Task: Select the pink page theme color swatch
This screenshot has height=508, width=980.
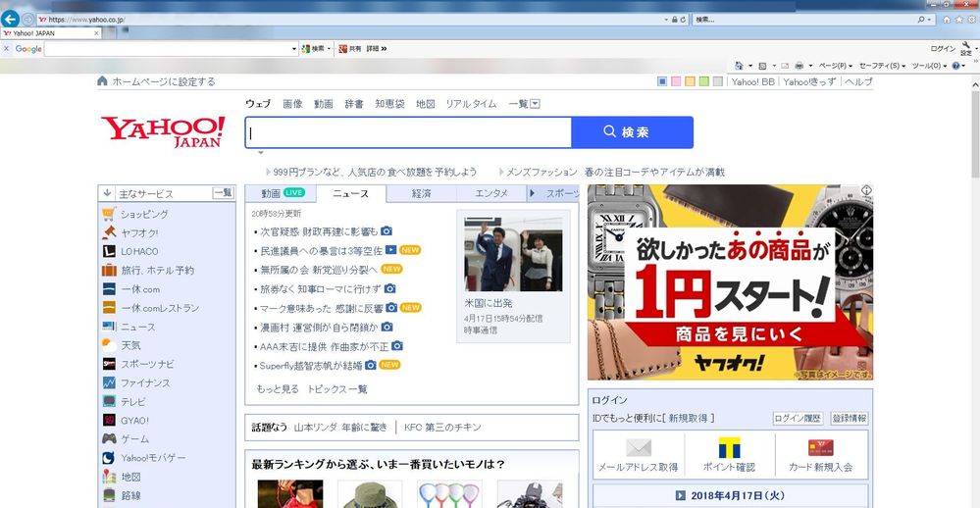Action: (676, 81)
